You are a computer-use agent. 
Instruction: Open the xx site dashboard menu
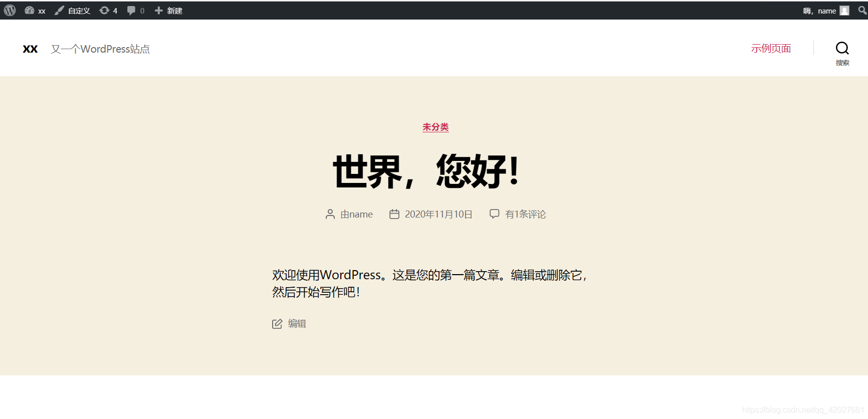pos(35,11)
